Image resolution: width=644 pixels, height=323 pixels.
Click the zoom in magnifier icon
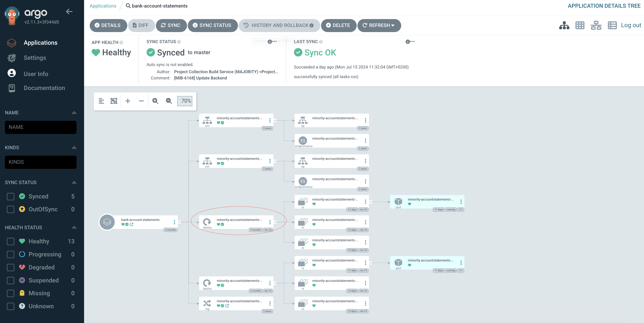[x=155, y=101]
